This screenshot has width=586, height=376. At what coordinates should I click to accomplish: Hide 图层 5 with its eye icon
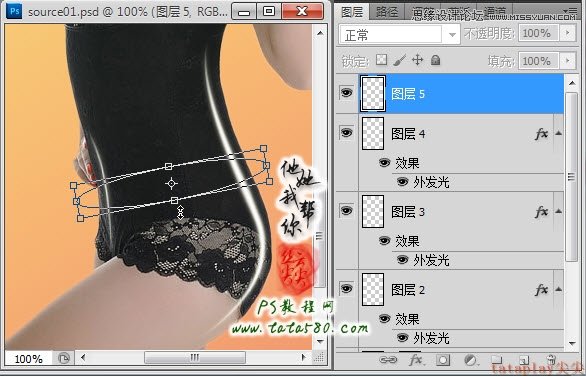pos(346,92)
